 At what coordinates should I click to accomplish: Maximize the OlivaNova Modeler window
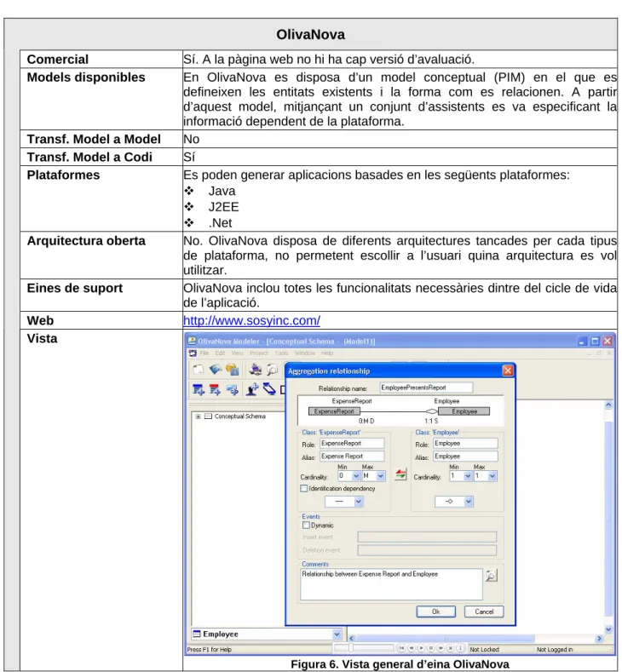595,342
